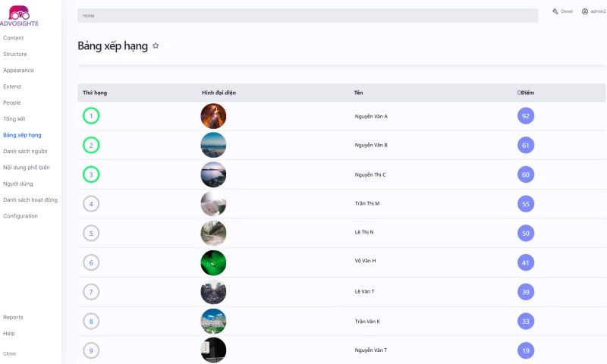Open Help in sidebar
The height and width of the screenshot is (364, 607).
[9, 334]
